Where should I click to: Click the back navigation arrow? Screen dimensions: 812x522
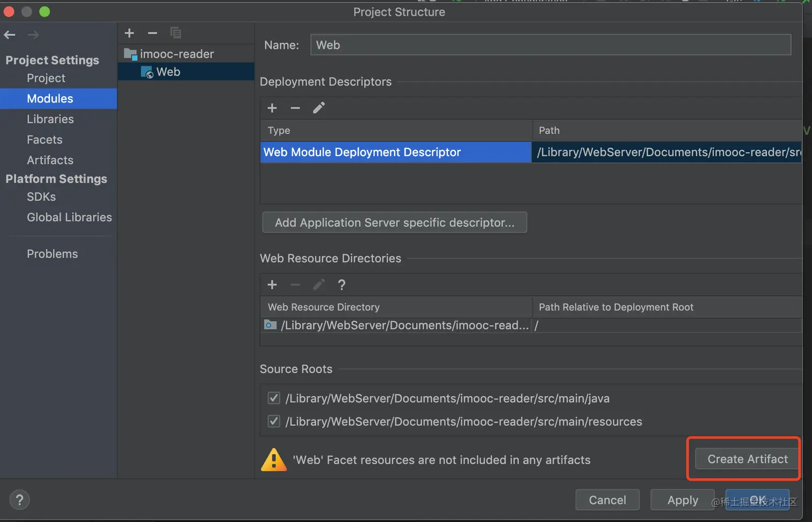point(10,35)
